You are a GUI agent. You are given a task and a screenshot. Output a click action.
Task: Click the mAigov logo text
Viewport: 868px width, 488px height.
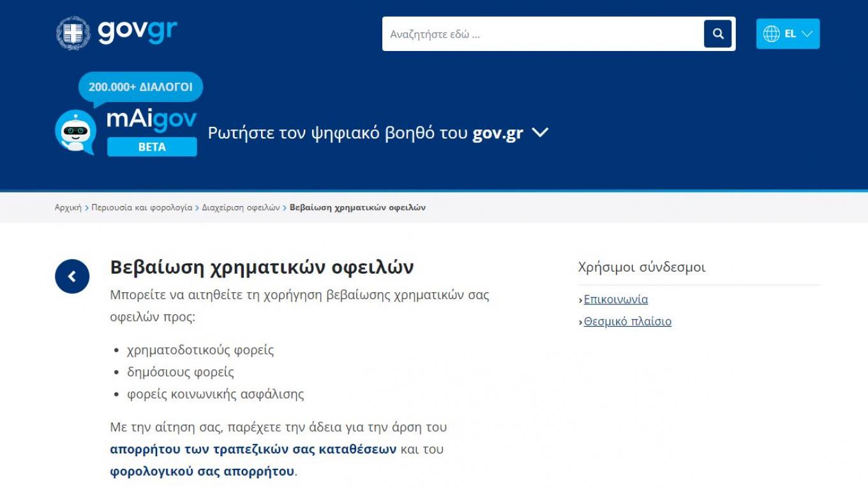point(151,119)
